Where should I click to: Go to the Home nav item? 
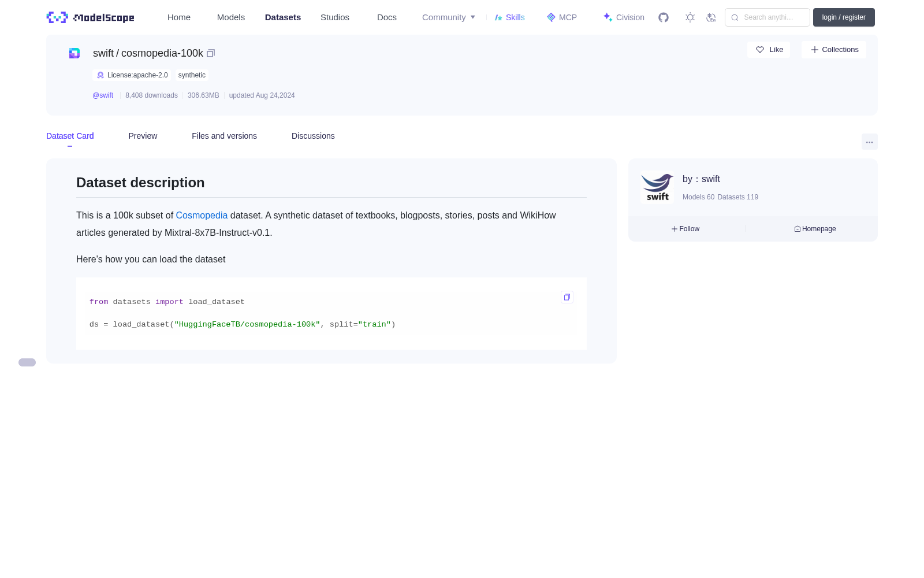point(179,17)
